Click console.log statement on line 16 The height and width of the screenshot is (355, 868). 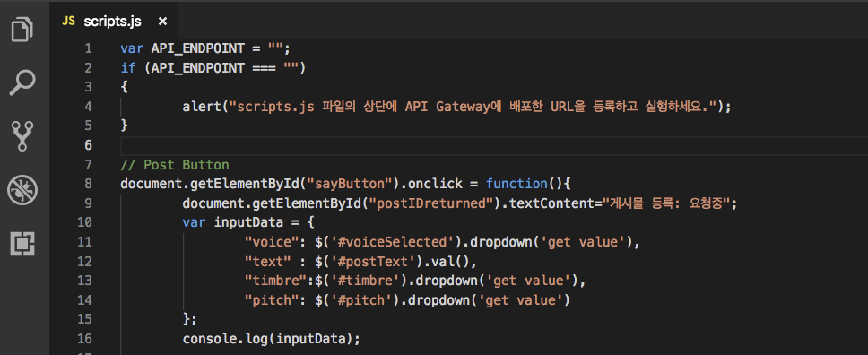pyautogui.click(x=271, y=338)
